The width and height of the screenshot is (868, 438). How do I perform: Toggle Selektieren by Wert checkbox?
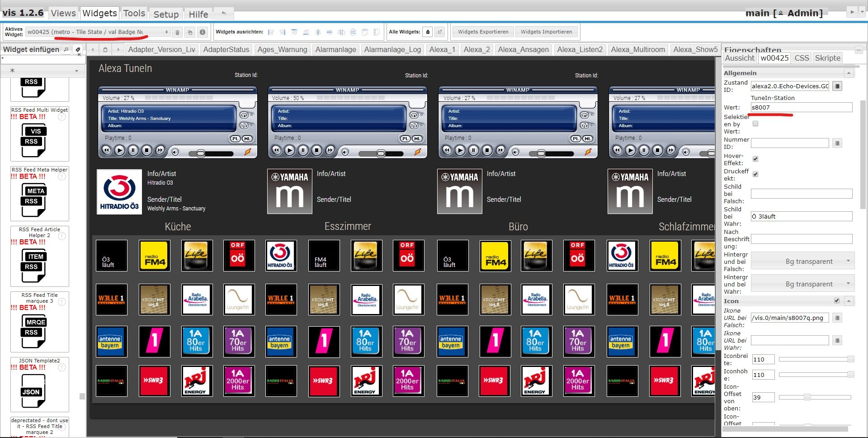(x=755, y=124)
